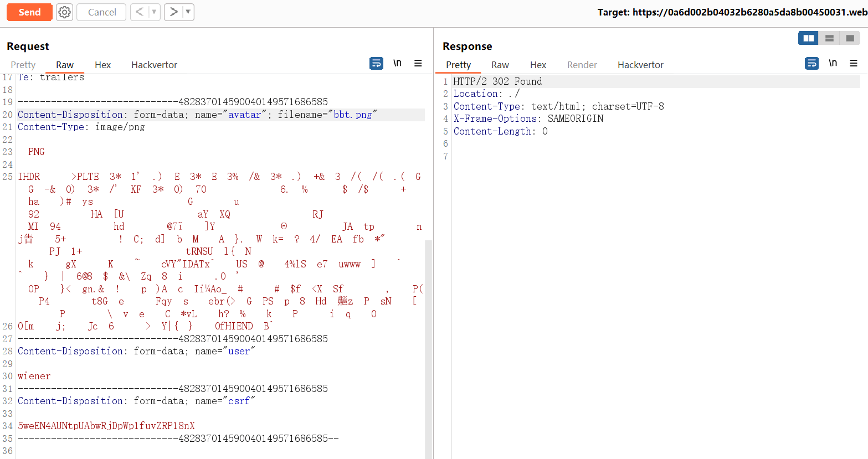
Task: Expand the back history dropdown arrow
Action: tap(154, 12)
